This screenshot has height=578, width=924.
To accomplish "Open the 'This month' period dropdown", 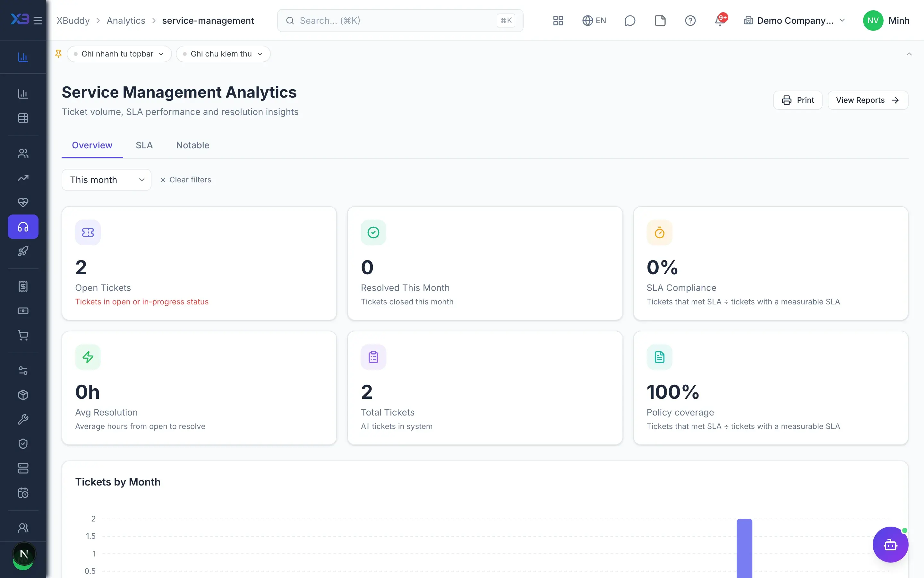I will [107, 180].
